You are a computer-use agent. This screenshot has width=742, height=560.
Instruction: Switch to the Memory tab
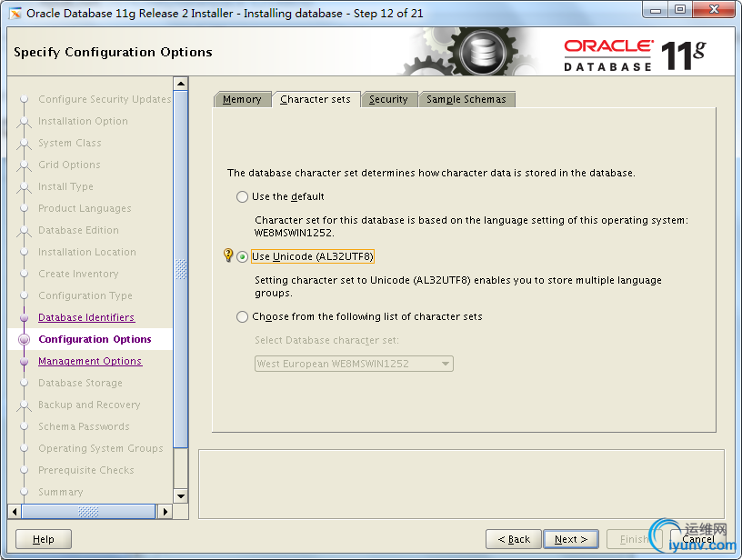click(x=242, y=99)
